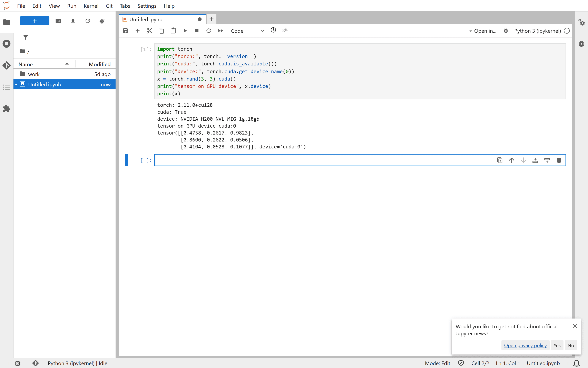Paste cell from clipboard icon

(x=173, y=31)
